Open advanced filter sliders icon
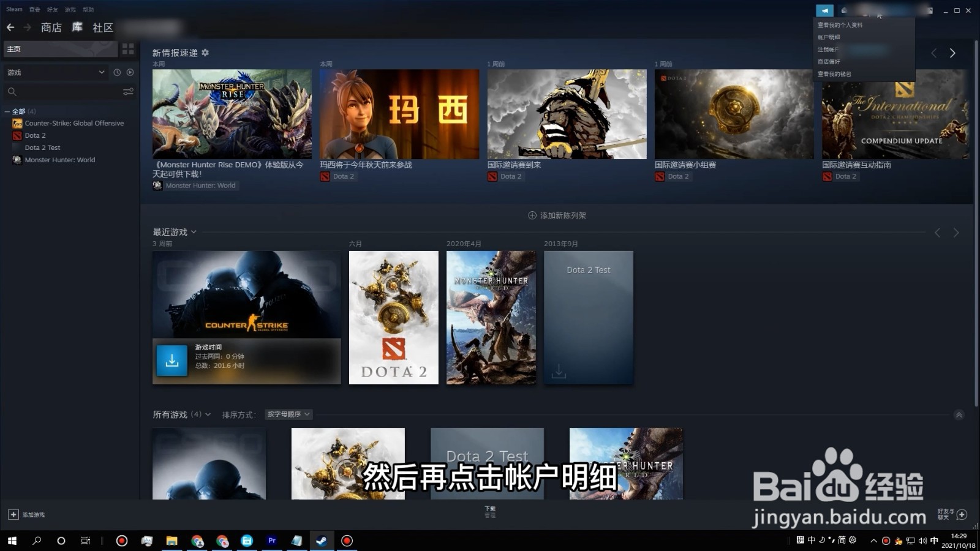The image size is (980, 551). pos(128,92)
